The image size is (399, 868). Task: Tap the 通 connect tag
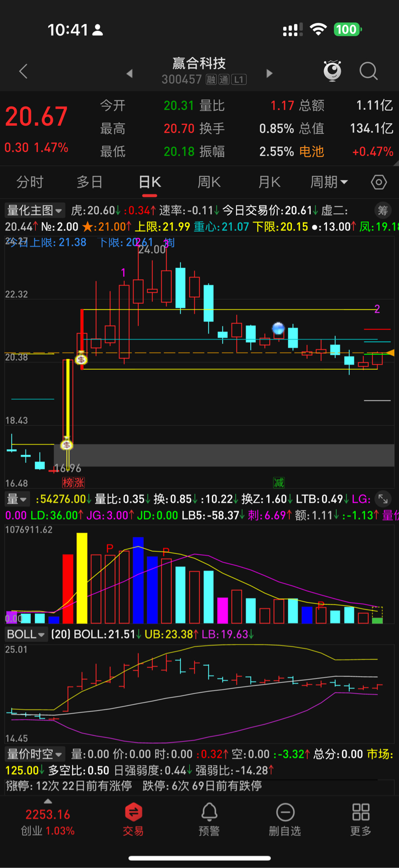pyautogui.click(x=224, y=80)
